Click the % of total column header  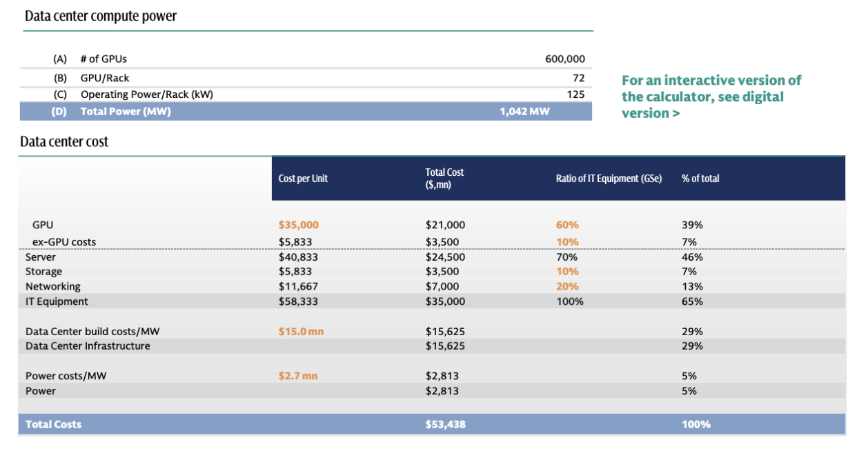[x=700, y=179]
